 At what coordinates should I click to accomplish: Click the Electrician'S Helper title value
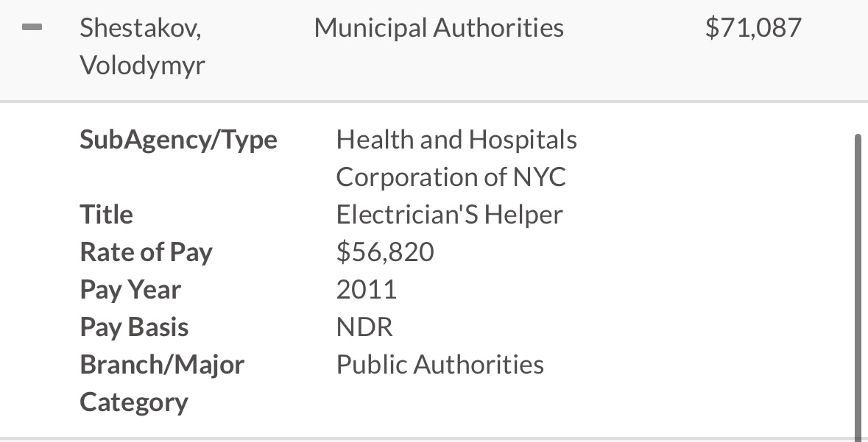[x=450, y=214]
